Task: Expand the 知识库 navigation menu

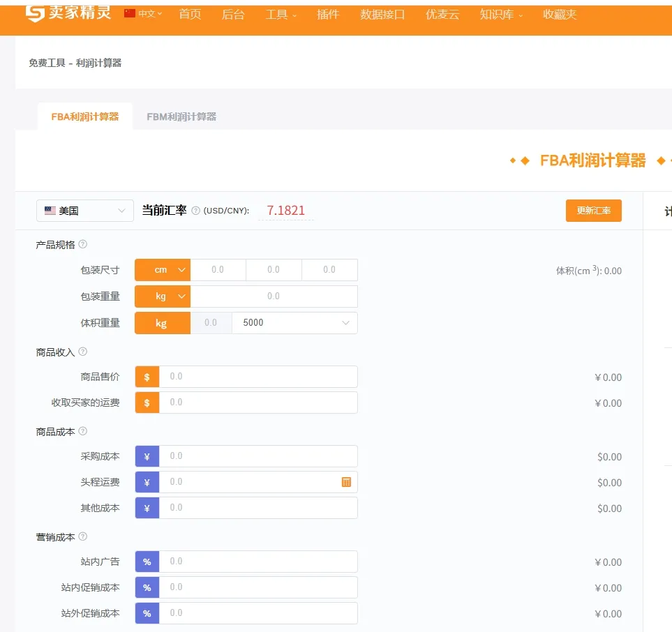Action: [501, 15]
